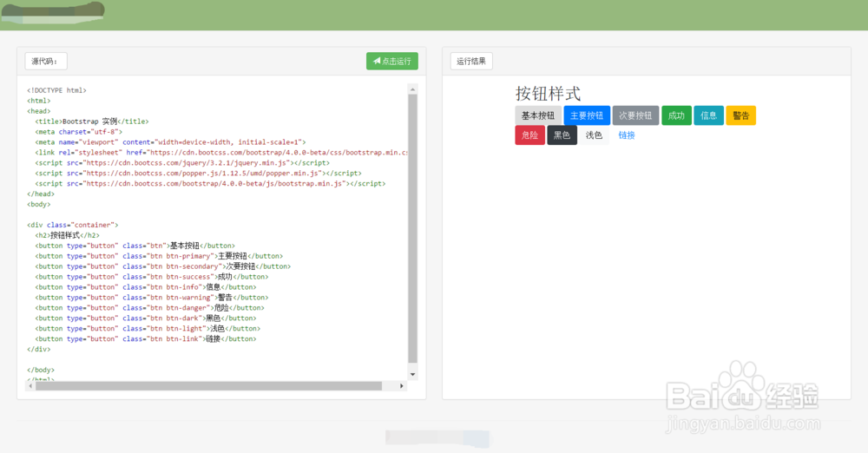
Task: Click the meta charset="utf-8" line
Action: [x=79, y=132]
